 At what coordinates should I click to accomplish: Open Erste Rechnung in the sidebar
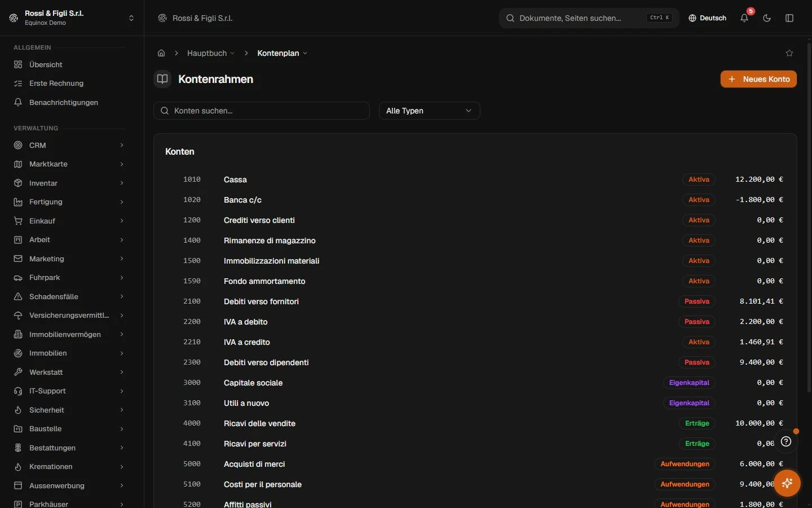69,84
